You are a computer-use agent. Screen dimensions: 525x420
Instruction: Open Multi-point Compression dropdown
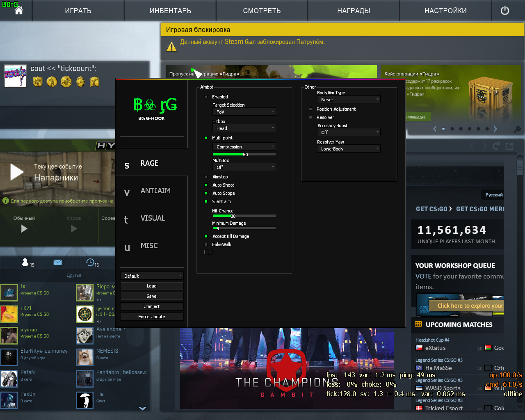(244, 147)
